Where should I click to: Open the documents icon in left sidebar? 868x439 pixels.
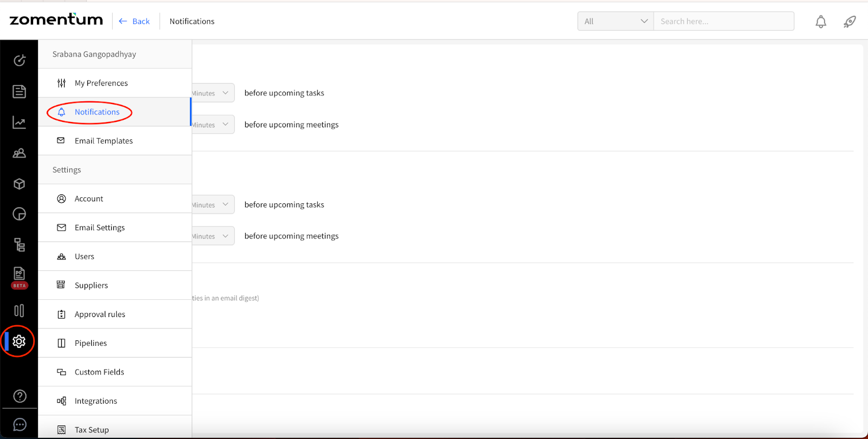point(20,92)
